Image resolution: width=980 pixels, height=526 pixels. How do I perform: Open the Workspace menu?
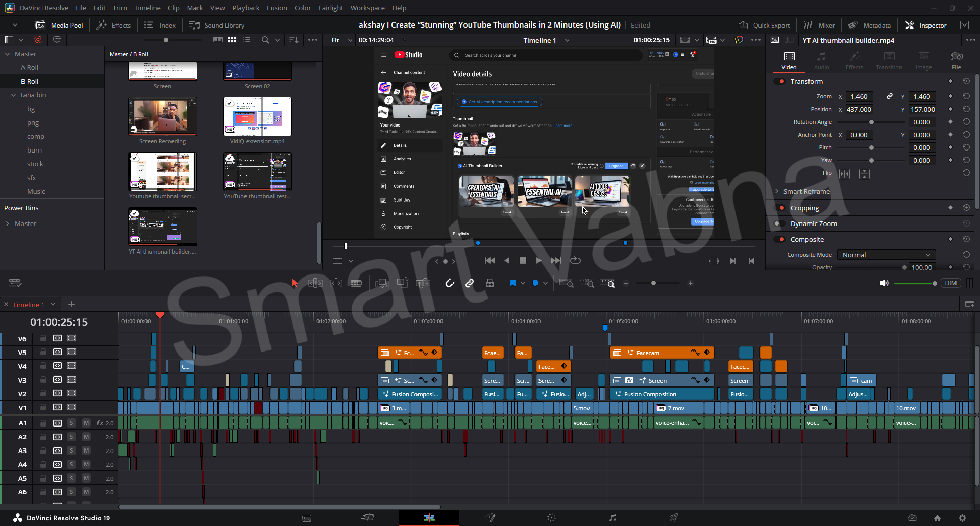(x=367, y=8)
